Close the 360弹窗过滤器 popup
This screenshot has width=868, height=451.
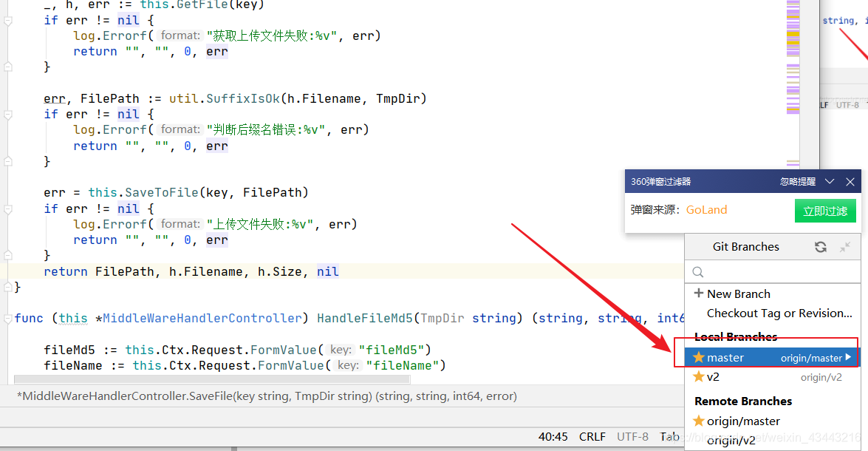(x=850, y=182)
